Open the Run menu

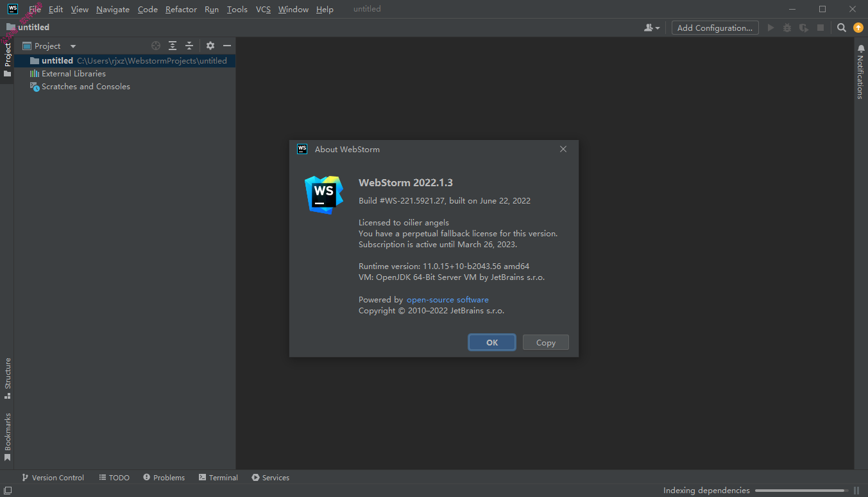(x=212, y=9)
